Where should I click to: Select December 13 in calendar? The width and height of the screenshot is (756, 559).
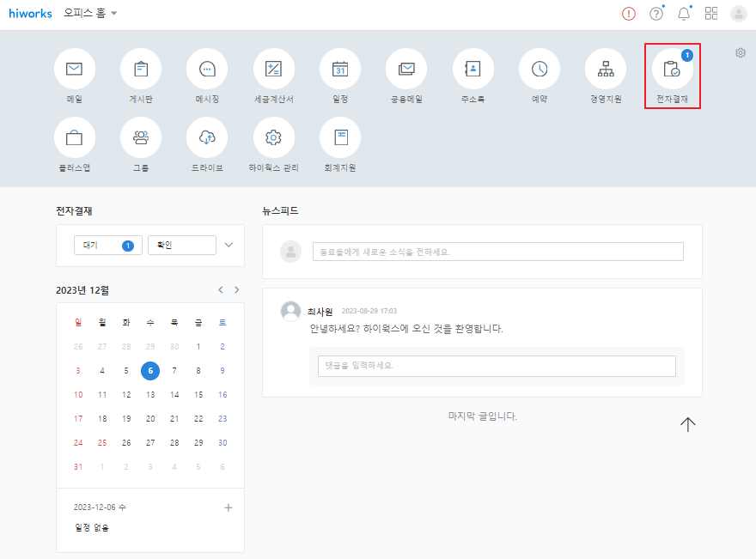(150, 395)
